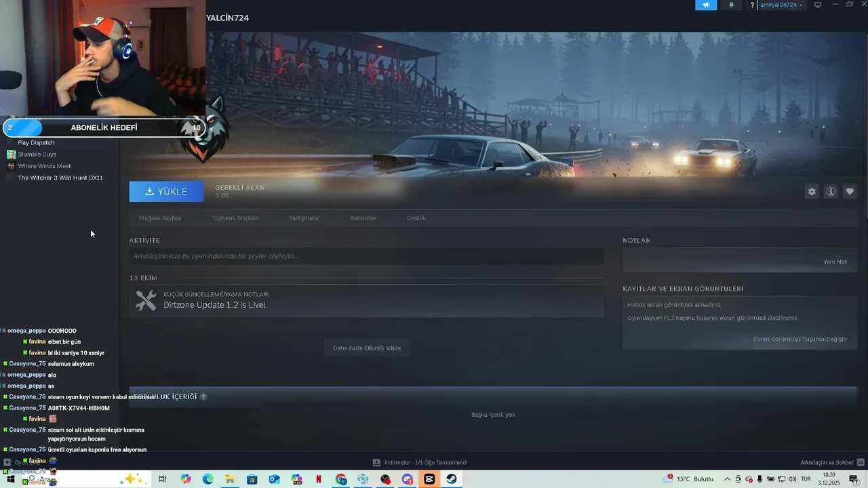Open Task View on taskbar
The width and height of the screenshot is (868, 488).
(162, 479)
